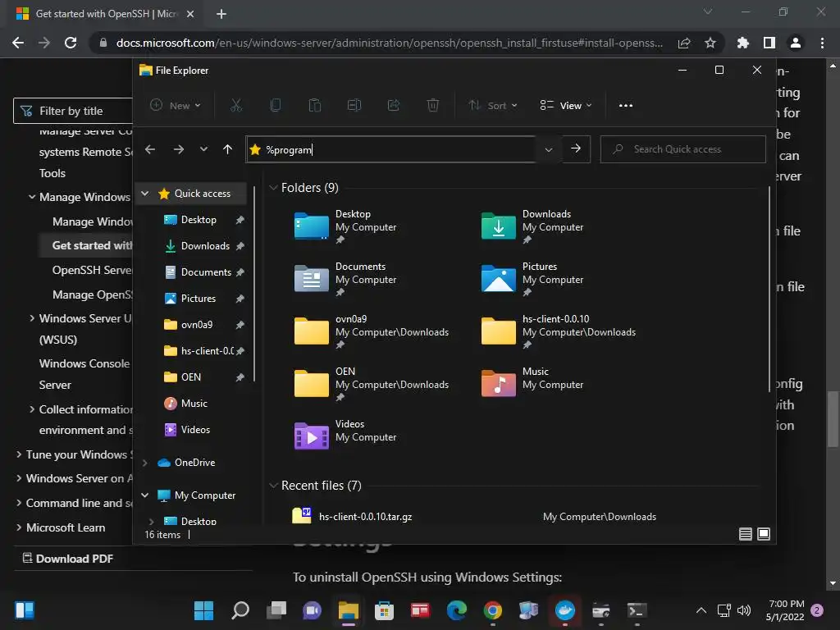840x630 pixels.
Task: Open the hs-client-0.0.10 folder tile
Action: (558, 331)
